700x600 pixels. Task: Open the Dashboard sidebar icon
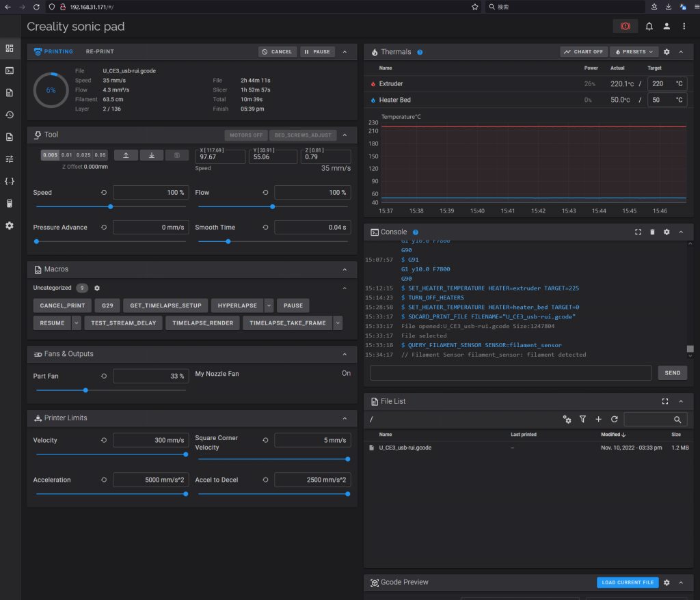pyautogui.click(x=10, y=49)
